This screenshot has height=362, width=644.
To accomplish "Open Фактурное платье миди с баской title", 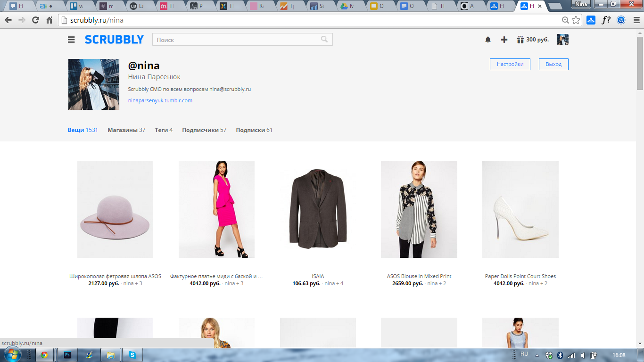I will 216,276.
